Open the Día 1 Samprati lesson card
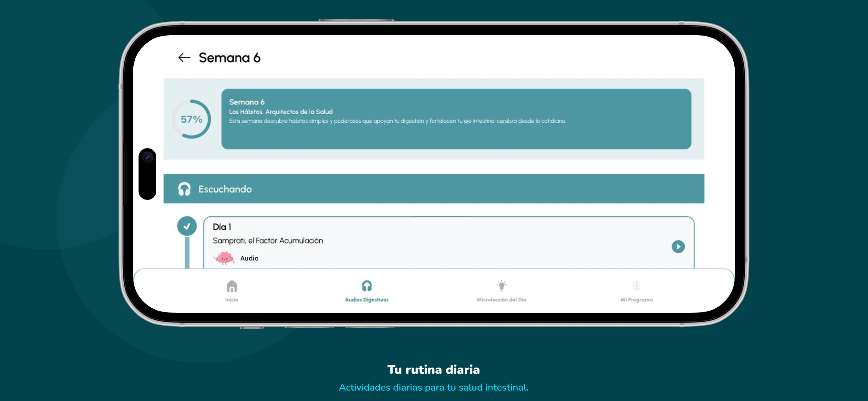This screenshot has width=868, height=401. point(449,242)
